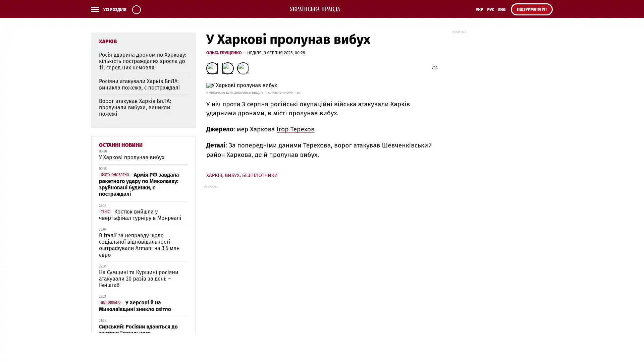Open Останні новини section heading
Viewport: 644px width, 362px height.
tap(120, 145)
